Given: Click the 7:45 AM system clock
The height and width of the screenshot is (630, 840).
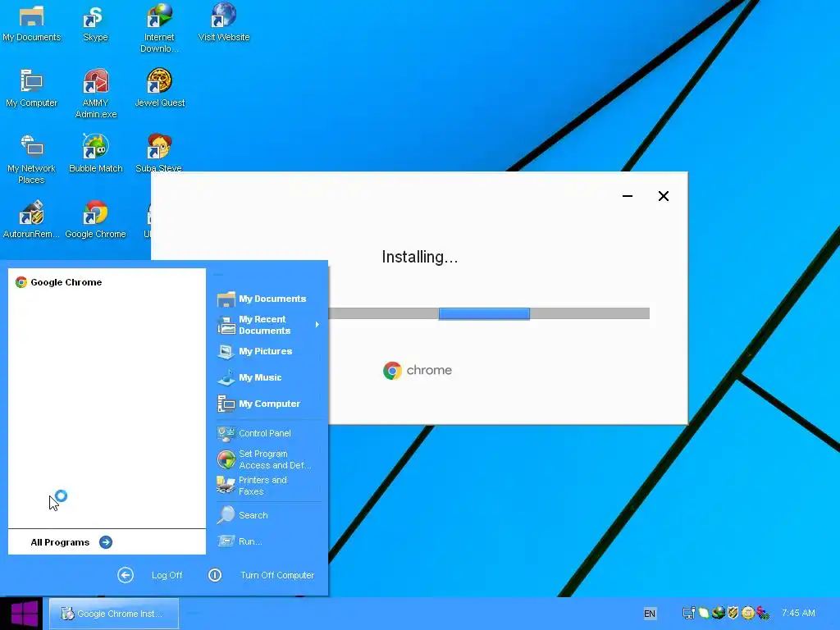Looking at the screenshot, I should point(798,613).
